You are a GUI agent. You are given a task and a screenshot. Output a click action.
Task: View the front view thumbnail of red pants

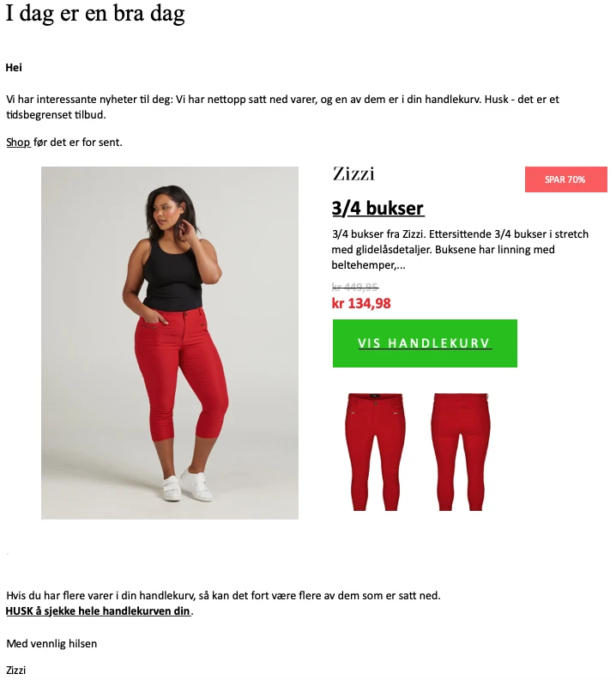376,452
